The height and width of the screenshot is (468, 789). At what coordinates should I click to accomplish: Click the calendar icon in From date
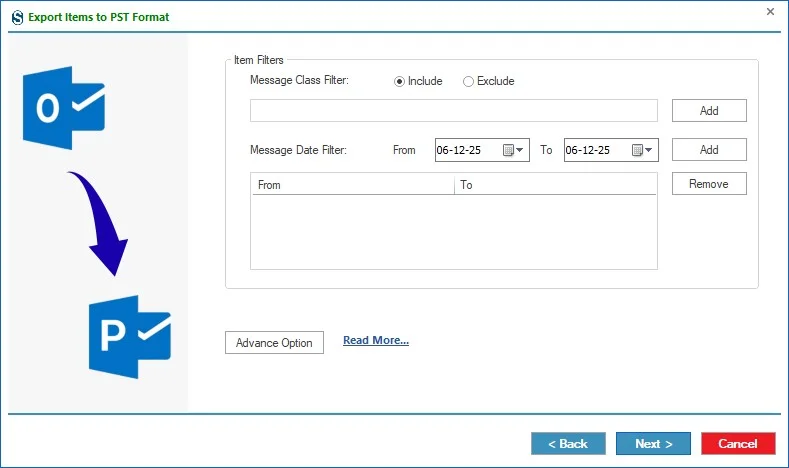[508, 150]
